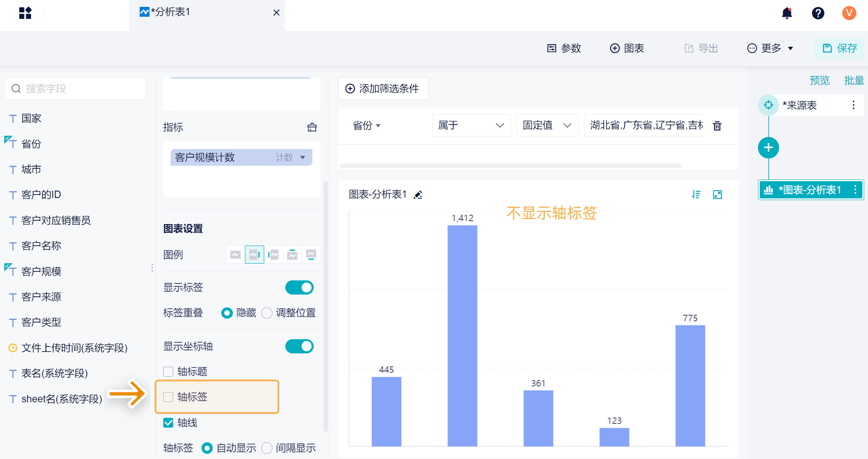This screenshot has height=459, width=868.
Task: Open the 批量 batch link
Action: coord(854,80)
